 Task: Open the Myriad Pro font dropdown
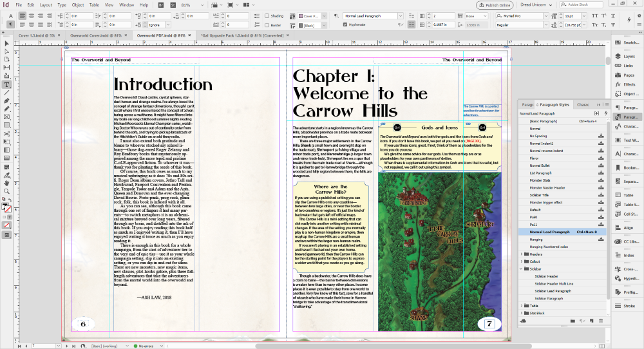coord(546,16)
